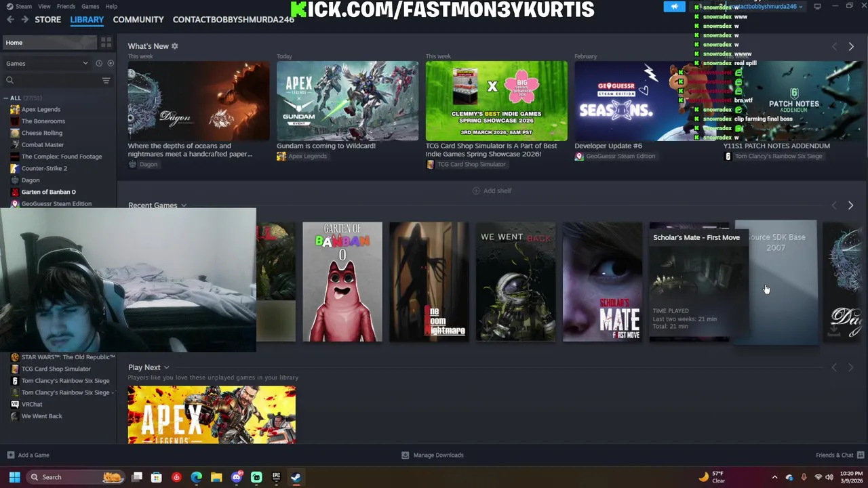
Task: Open the Dagon news thumbnail
Action: point(198,101)
